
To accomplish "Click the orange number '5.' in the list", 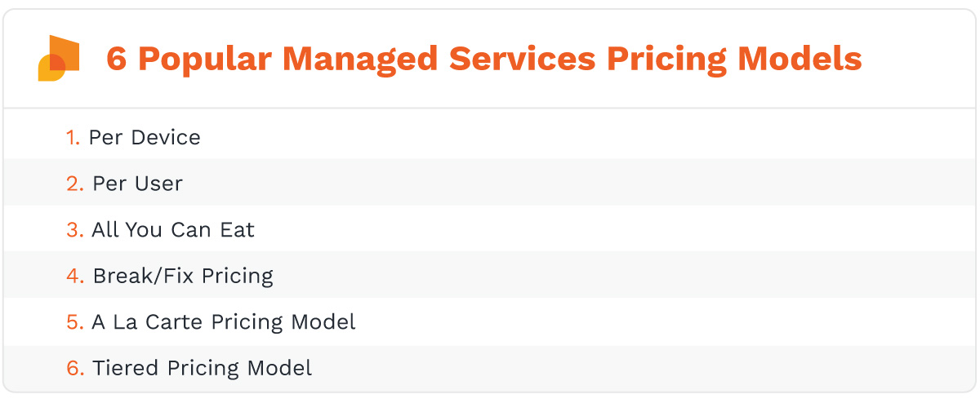I will 75,322.
